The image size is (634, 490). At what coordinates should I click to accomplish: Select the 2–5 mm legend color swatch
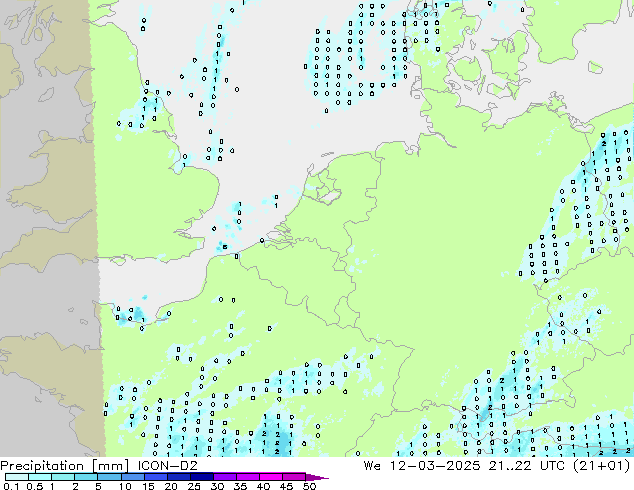86,477
